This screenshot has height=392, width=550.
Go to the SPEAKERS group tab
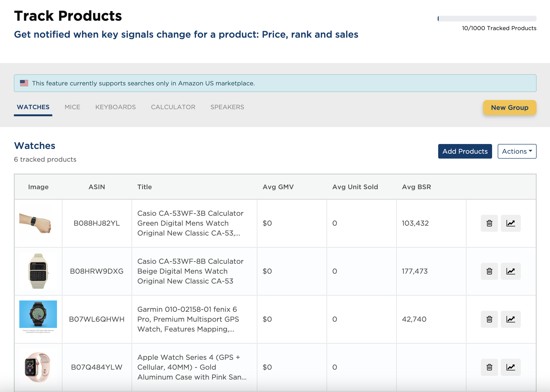tap(227, 107)
